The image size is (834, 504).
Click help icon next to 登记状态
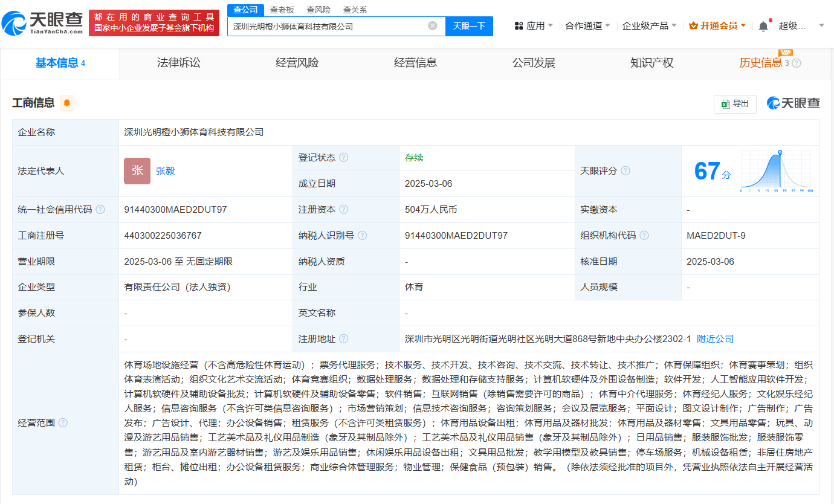[344, 158]
